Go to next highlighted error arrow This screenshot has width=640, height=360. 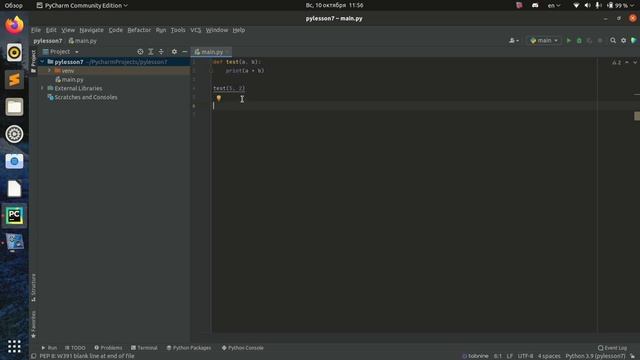(x=635, y=62)
